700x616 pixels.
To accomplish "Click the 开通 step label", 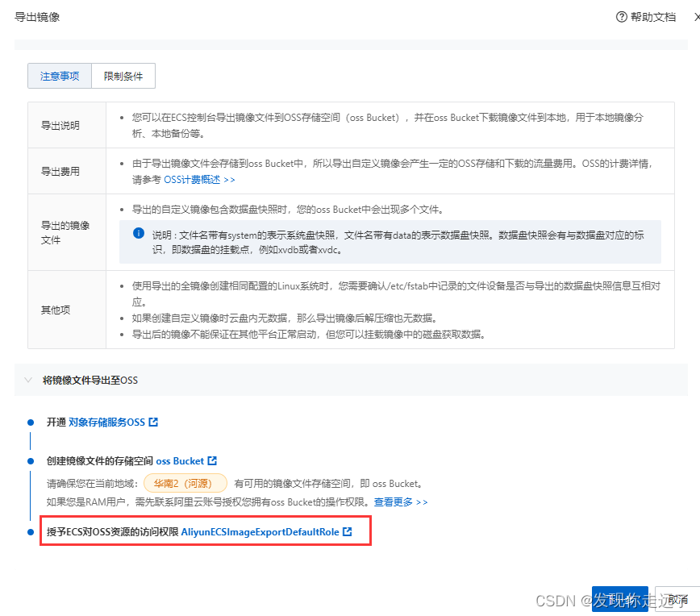I will pos(56,422).
